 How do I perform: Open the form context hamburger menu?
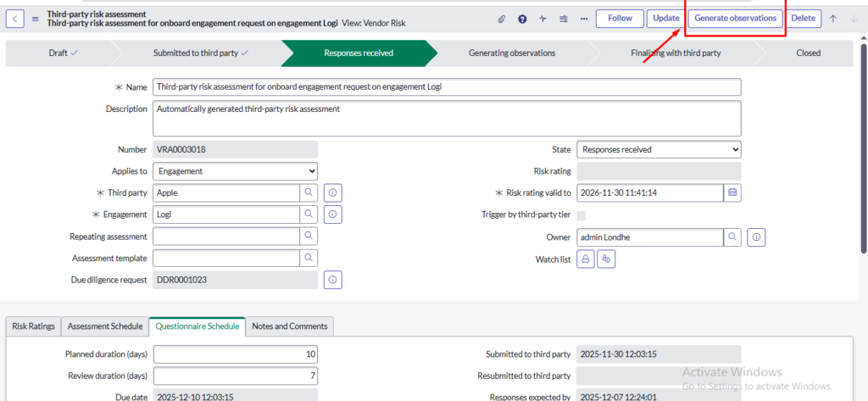pos(36,19)
